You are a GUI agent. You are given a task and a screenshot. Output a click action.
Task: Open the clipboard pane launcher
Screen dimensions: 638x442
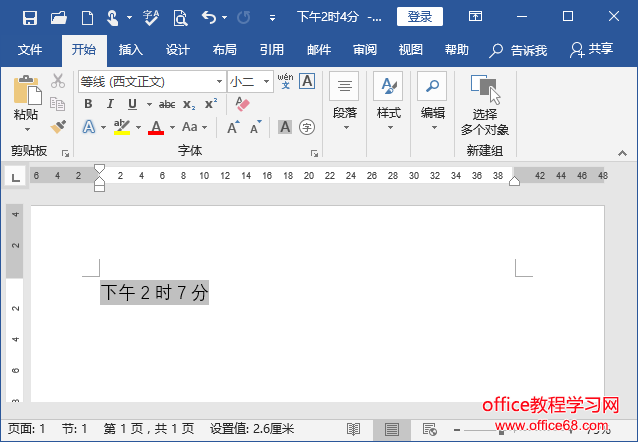pyautogui.click(x=65, y=153)
